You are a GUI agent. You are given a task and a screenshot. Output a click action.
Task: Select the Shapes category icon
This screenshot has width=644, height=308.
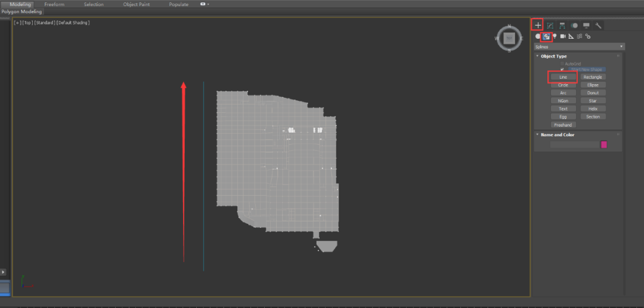[546, 36]
